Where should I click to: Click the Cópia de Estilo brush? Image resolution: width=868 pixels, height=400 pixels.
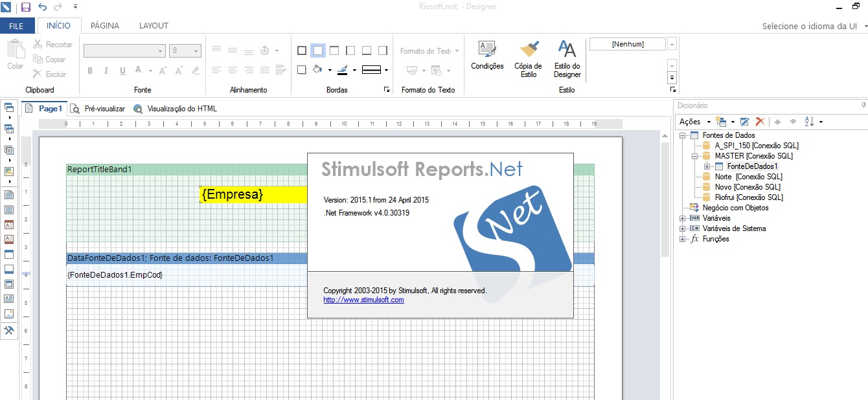pos(529,58)
